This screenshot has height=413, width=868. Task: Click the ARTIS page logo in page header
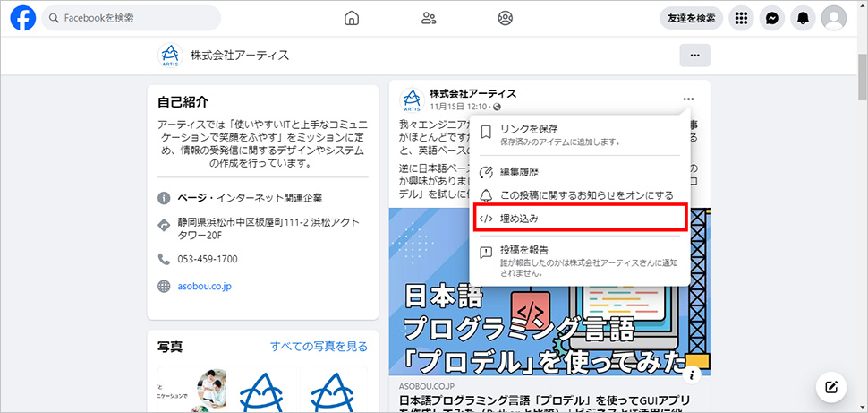pos(169,56)
